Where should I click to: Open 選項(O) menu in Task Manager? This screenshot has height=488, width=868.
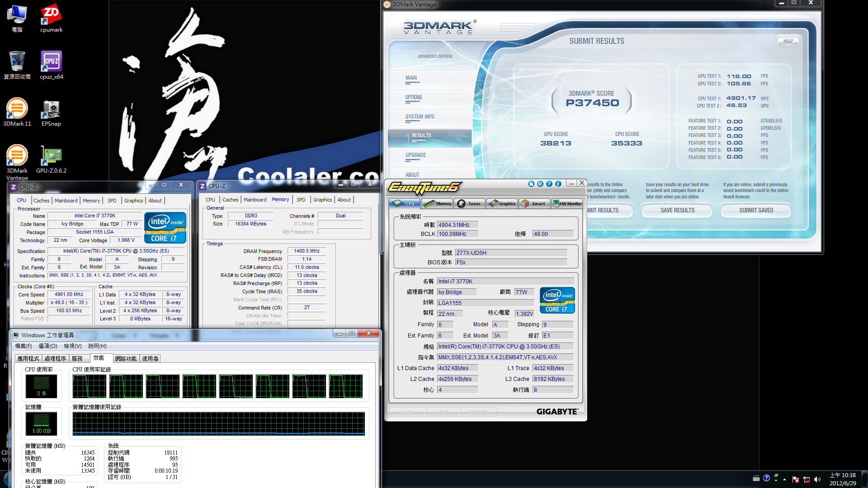[48, 346]
